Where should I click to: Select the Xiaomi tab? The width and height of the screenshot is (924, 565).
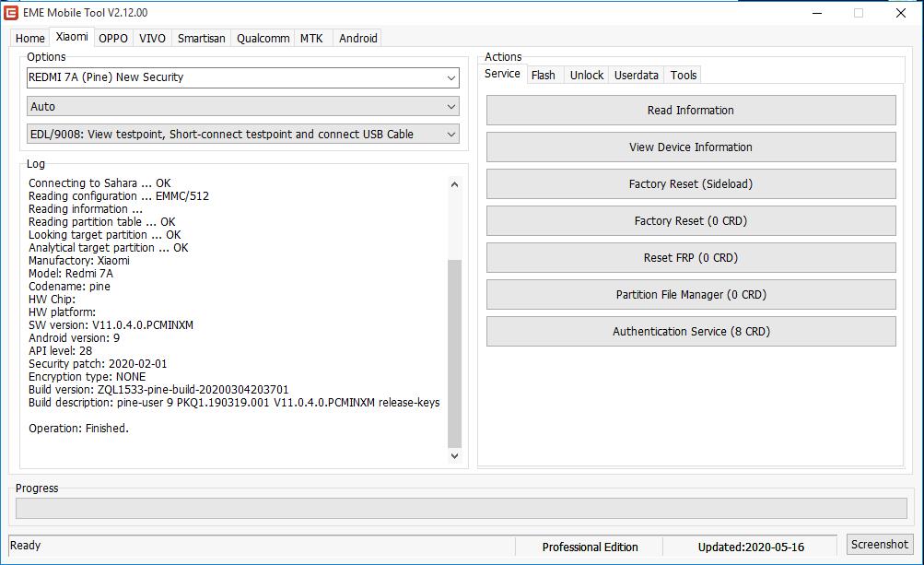pyautogui.click(x=72, y=37)
